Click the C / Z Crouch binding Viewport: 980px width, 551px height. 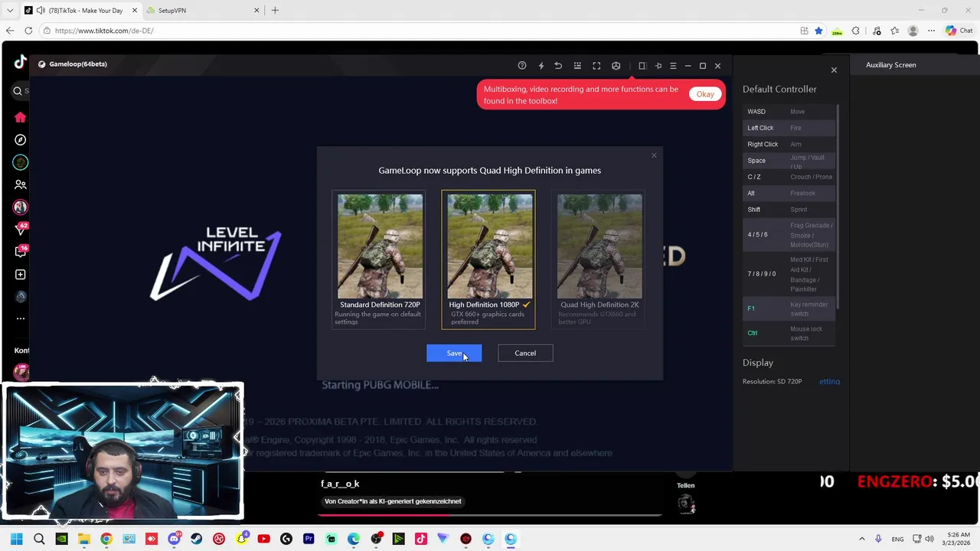pos(789,177)
